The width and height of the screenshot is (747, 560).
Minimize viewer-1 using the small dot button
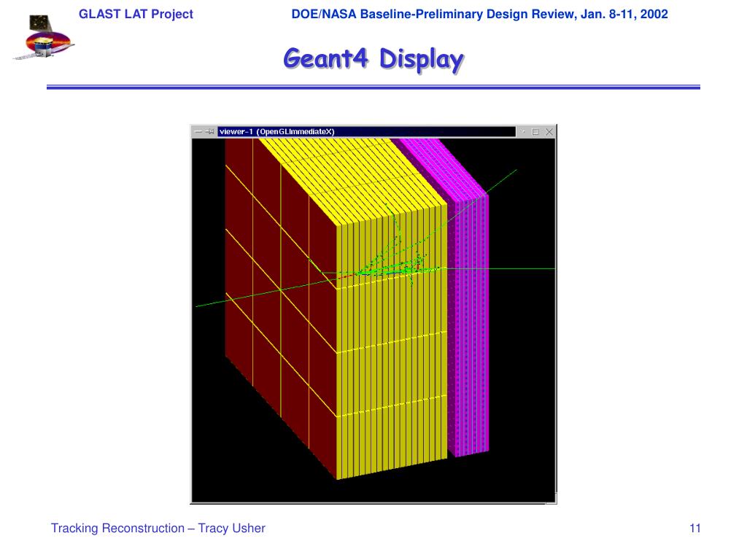pyautogui.click(x=523, y=131)
